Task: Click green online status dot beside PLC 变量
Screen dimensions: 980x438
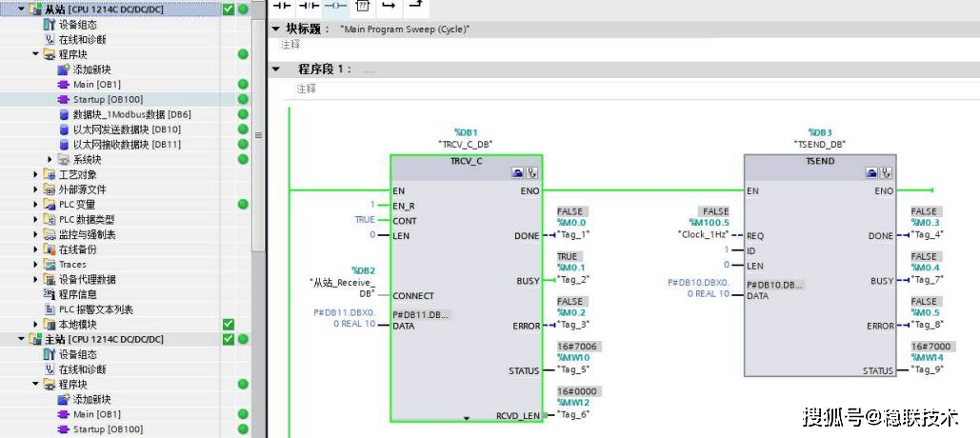Action: coord(243,205)
